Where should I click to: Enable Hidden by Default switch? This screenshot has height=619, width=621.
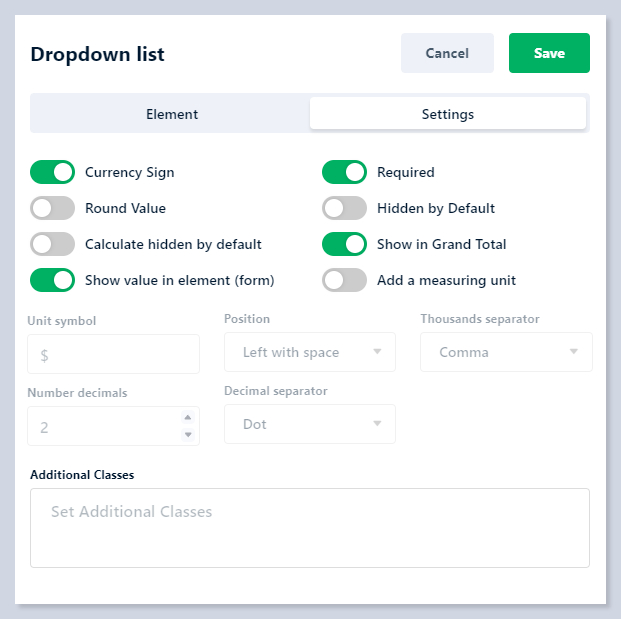[344, 208]
